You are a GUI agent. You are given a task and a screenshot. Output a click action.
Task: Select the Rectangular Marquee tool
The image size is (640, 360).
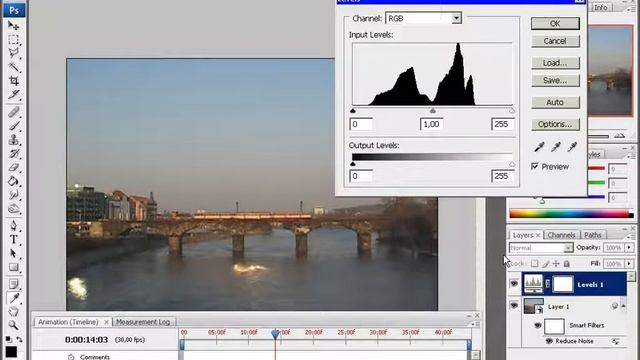tap(13, 40)
